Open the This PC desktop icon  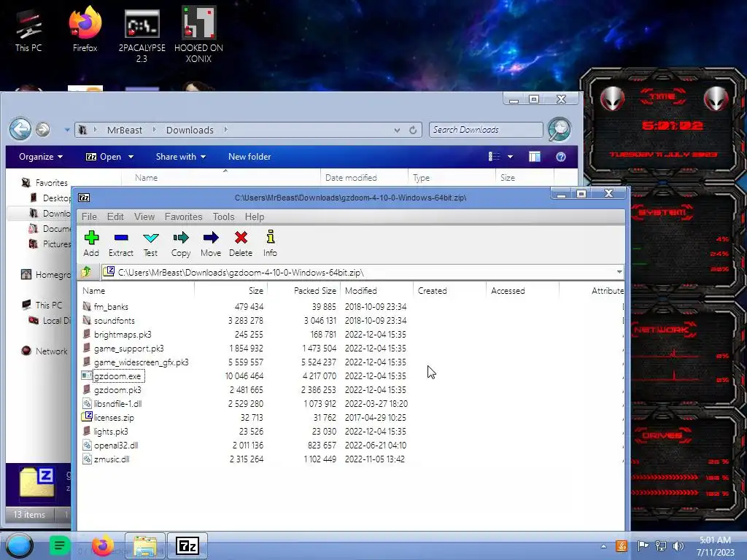(x=28, y=31)
